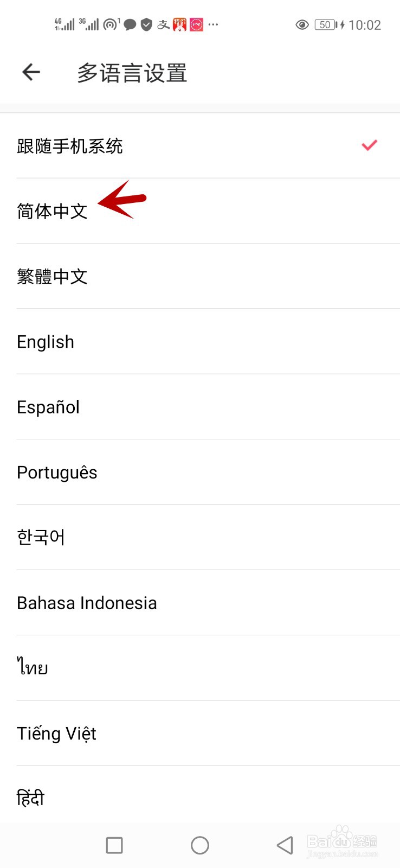Tap the Android home circle button
400x868 pixels.
[200, 845]
